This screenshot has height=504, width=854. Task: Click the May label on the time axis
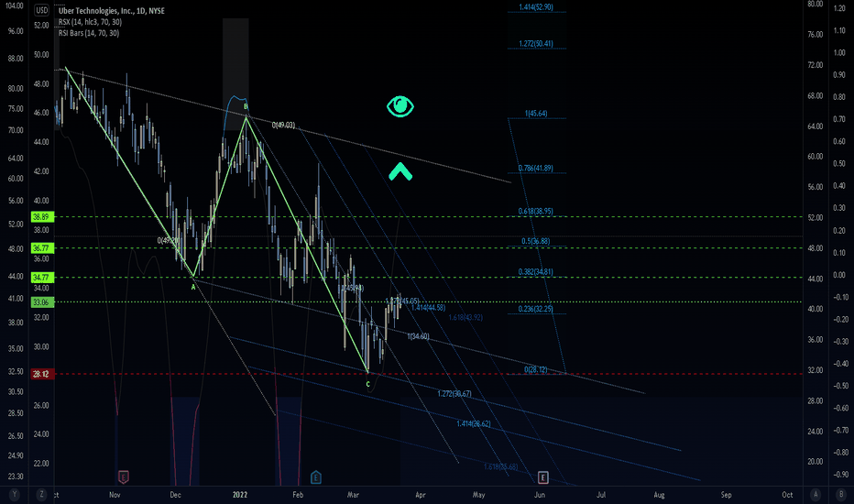(478, 495)
